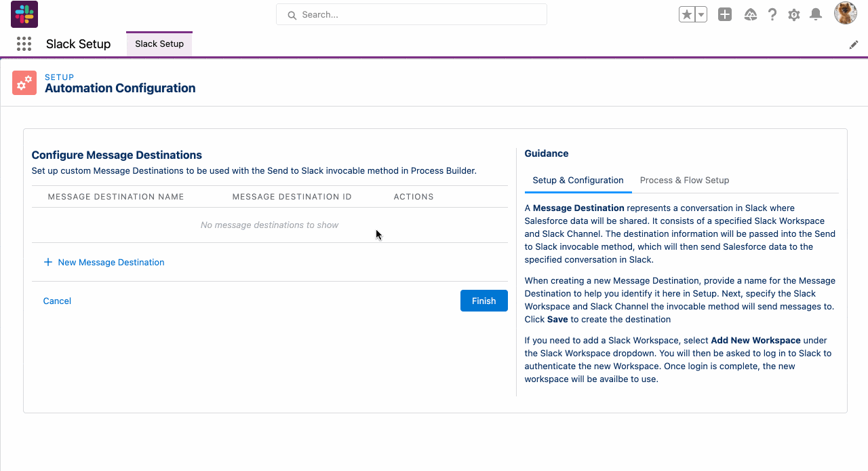Click the Configure Message Destinations heading
The image size is (868, 471).
tap(117, 155)
